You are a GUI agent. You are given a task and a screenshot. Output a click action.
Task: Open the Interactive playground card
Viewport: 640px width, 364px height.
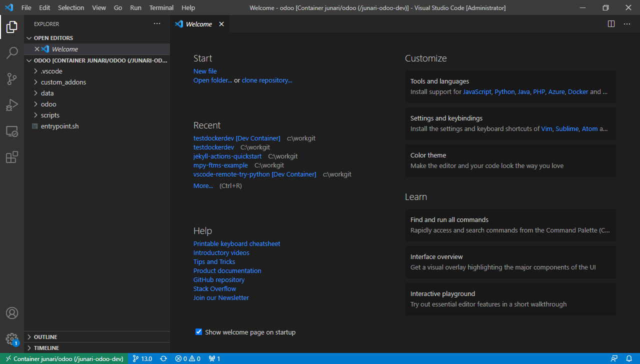[510, 299]
